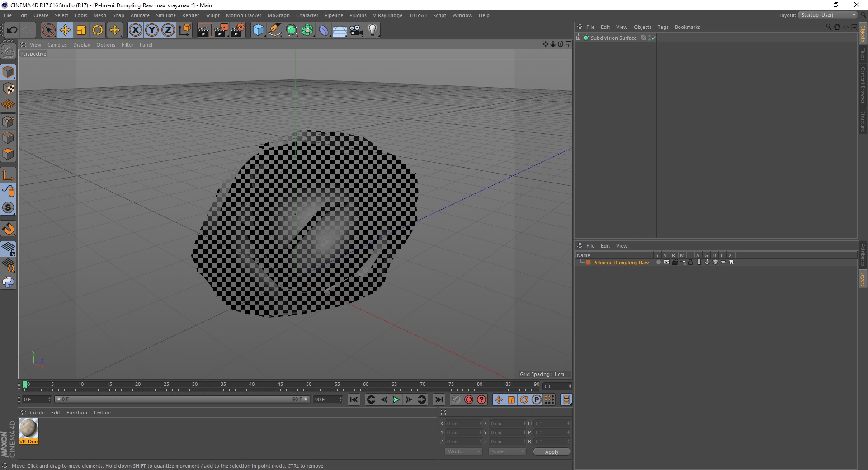Toggle Z axis lock
This screenshot has width=868, height=470.
pyautogui.click(x=168, y=30)
